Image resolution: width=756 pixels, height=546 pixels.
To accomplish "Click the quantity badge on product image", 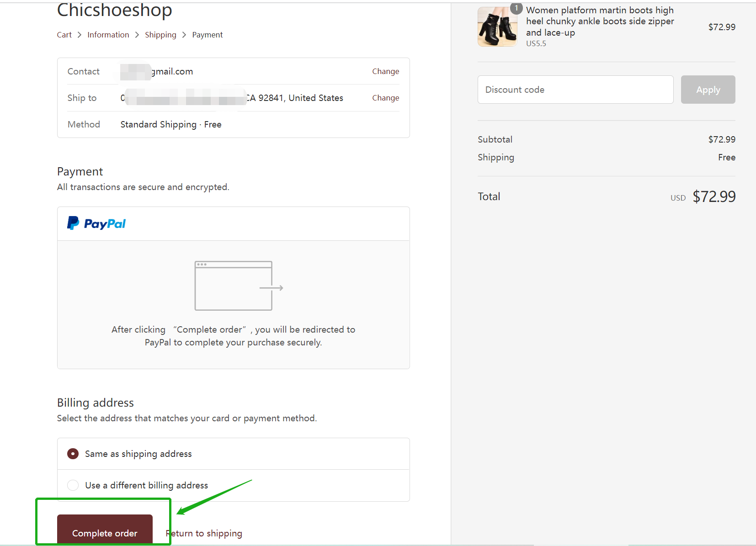I will [x=516, y=8].
